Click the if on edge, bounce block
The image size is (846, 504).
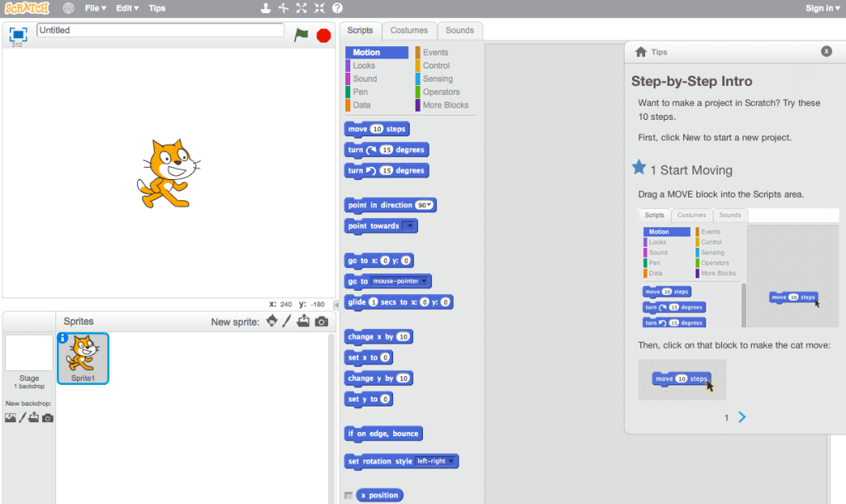click(x=383, y=434)
